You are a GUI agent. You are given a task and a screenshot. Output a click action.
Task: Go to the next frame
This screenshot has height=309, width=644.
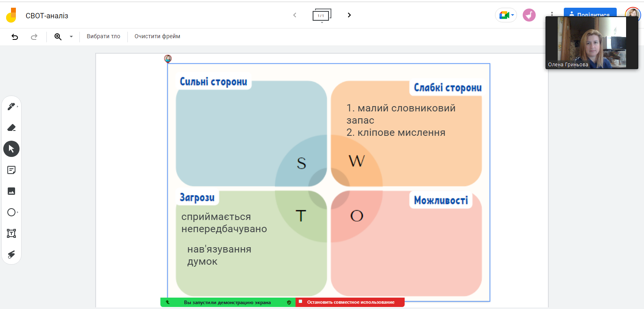[349, 15]
